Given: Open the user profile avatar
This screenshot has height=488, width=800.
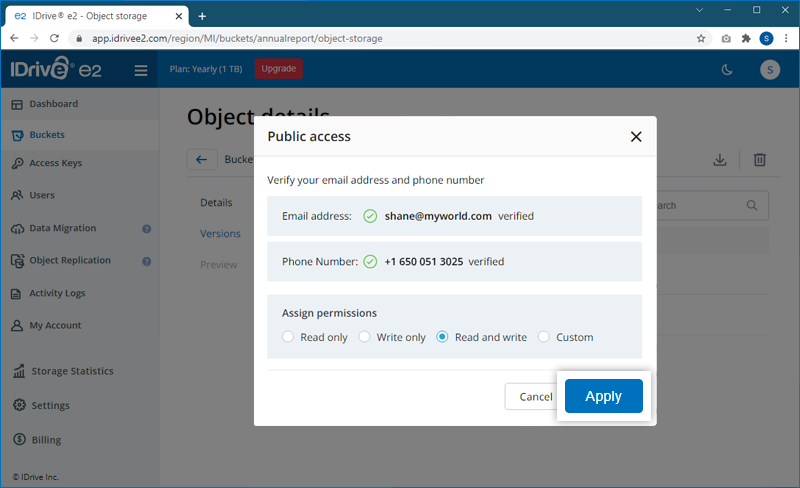Looking at the screenshot, I should pos(769,69).
